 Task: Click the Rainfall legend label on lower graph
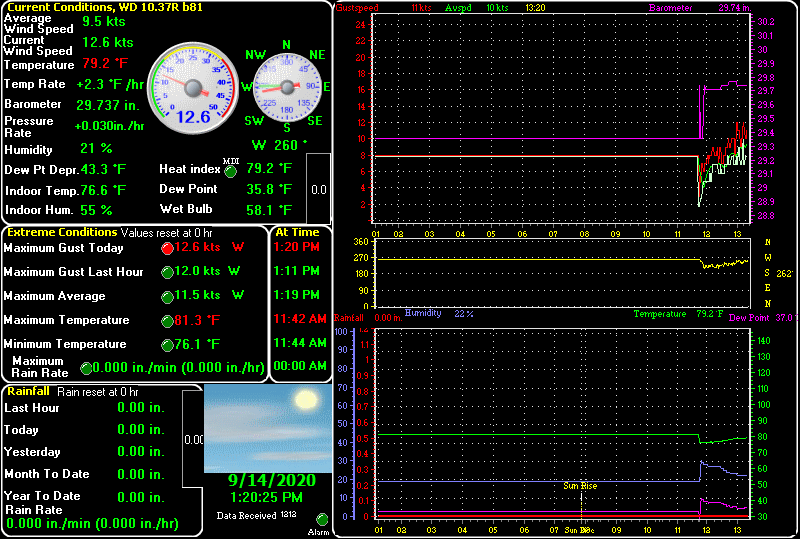click(349, 317)
